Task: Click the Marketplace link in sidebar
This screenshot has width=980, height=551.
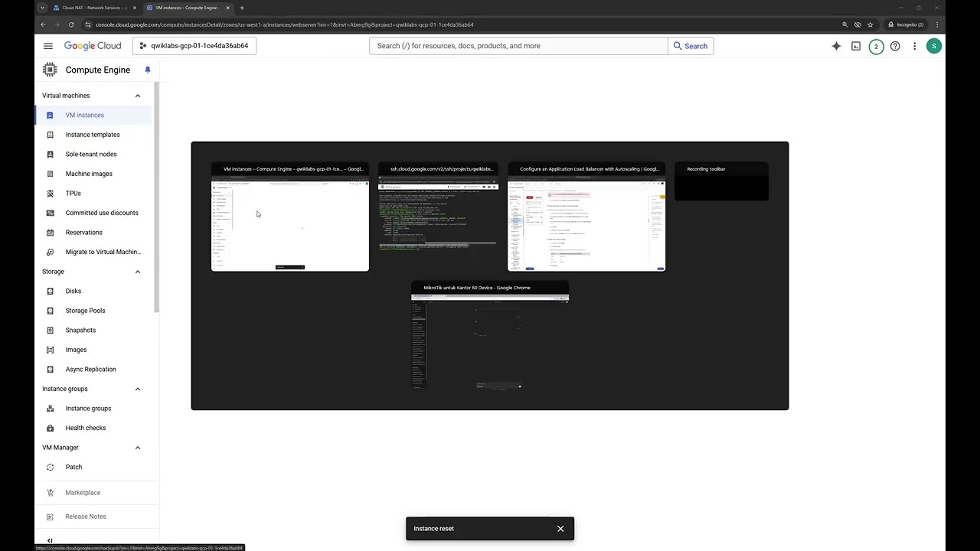Action: pyautogui.click(x=83, y=493)
